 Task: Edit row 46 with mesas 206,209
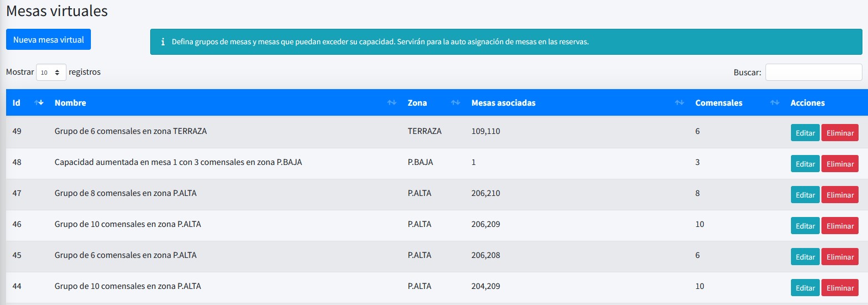(805, 226)
